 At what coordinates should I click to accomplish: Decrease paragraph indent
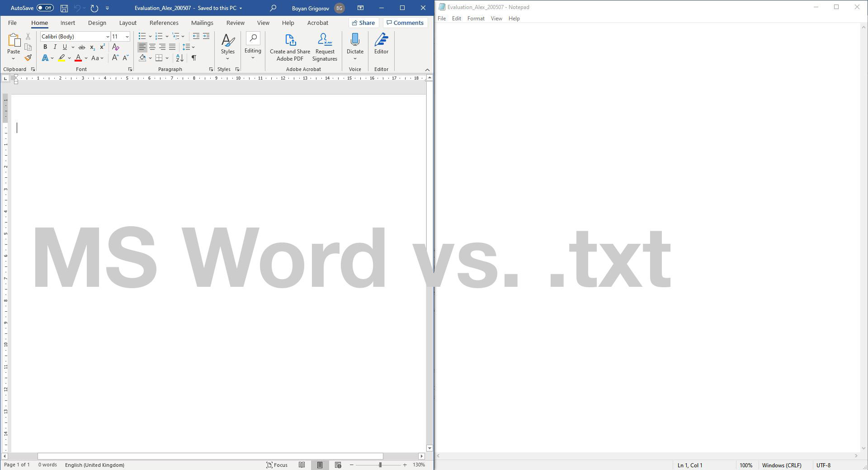(x=196, y=36)
